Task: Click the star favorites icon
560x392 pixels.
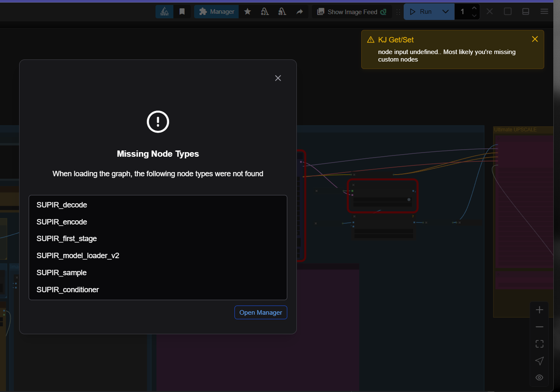Action: click(247, 12)
